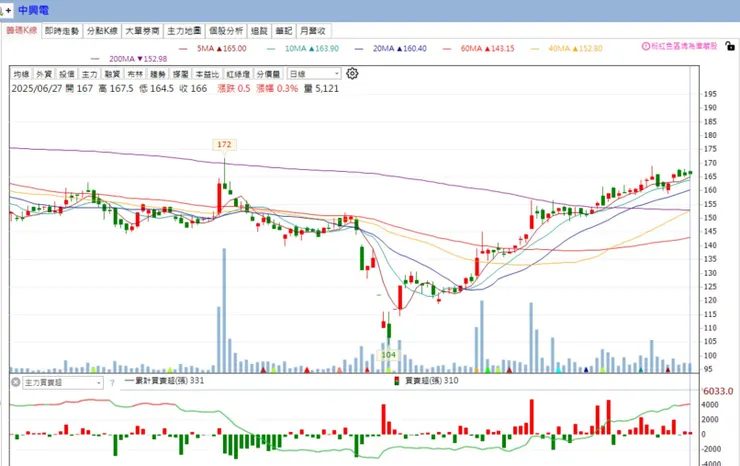
Task: Close the 主力買賣超 indicator panel
Action: [16, 382]
